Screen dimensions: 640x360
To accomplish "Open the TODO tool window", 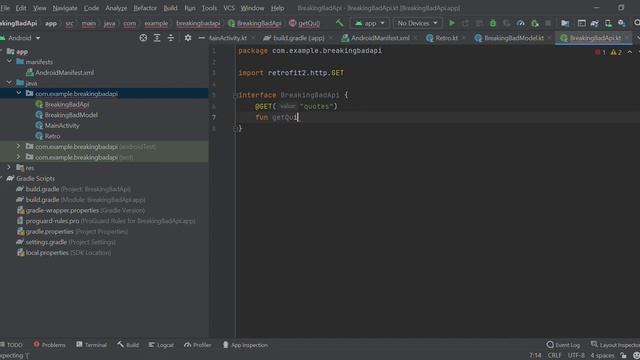I will (x=12, y=345).
